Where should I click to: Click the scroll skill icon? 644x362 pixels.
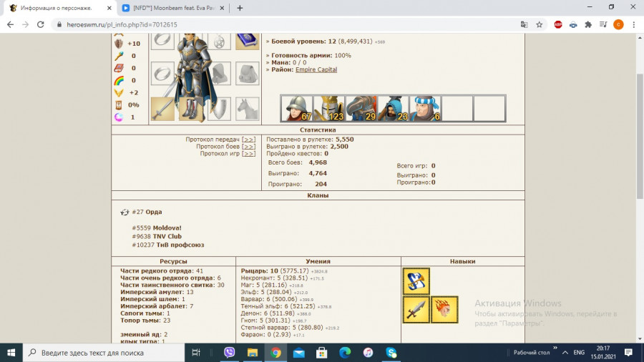(416, 282)
